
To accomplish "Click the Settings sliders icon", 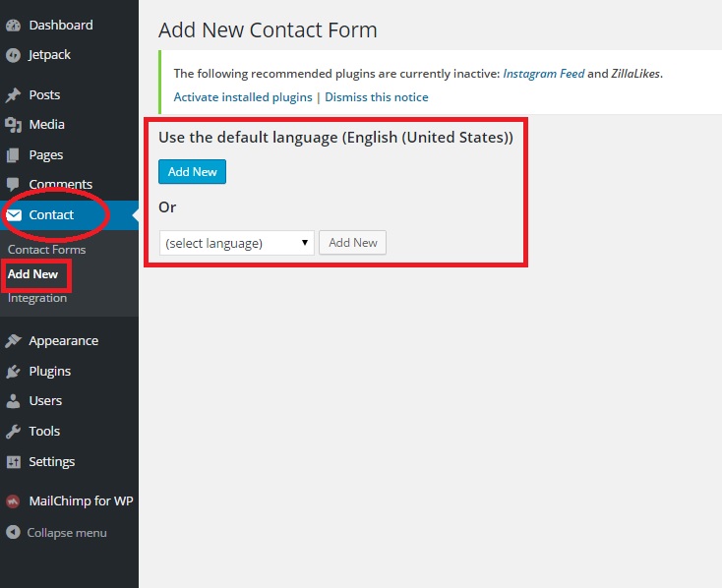I will point(14,462).
